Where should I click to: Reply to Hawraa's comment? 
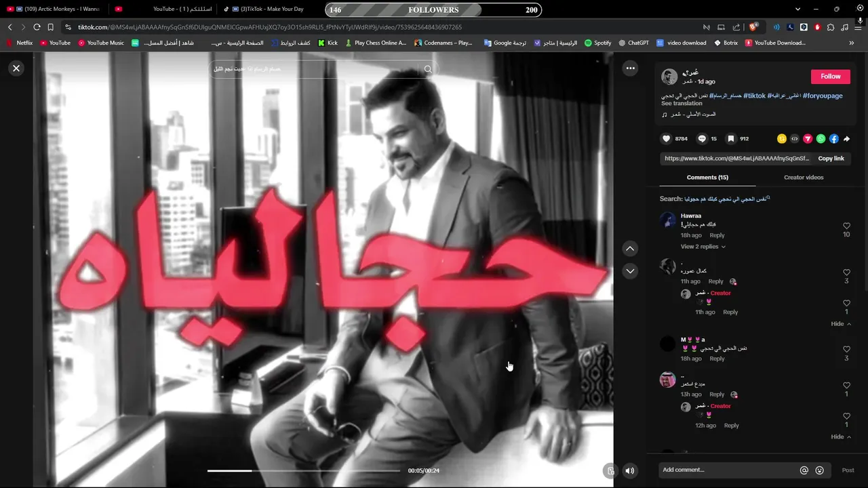pyautogui.click(x=717, y=235)
